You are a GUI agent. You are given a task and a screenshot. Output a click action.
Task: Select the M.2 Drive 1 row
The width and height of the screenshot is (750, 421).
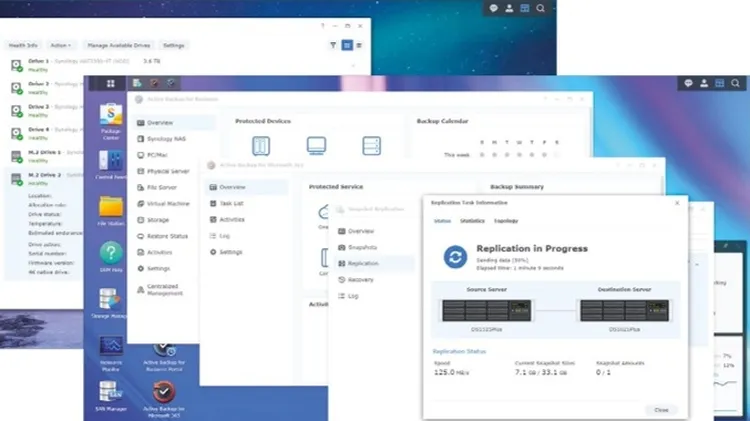click(45, 156)
